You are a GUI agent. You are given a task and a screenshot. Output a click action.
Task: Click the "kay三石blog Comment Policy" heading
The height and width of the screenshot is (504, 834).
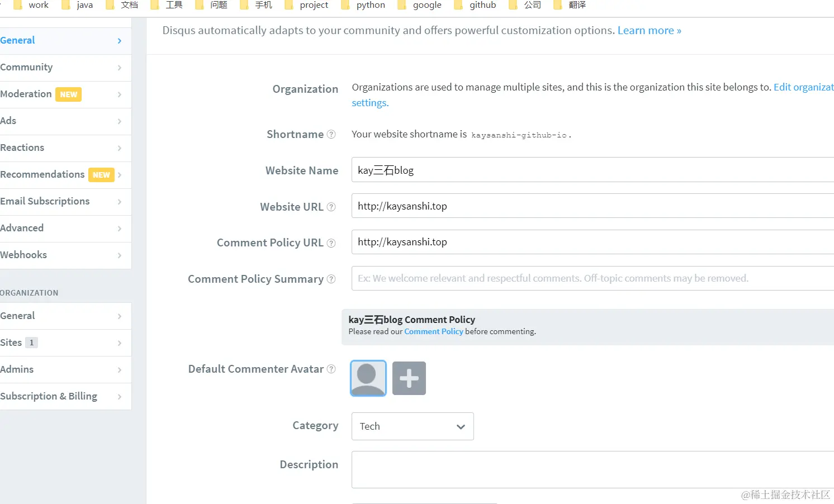click(x=412, y=320)
